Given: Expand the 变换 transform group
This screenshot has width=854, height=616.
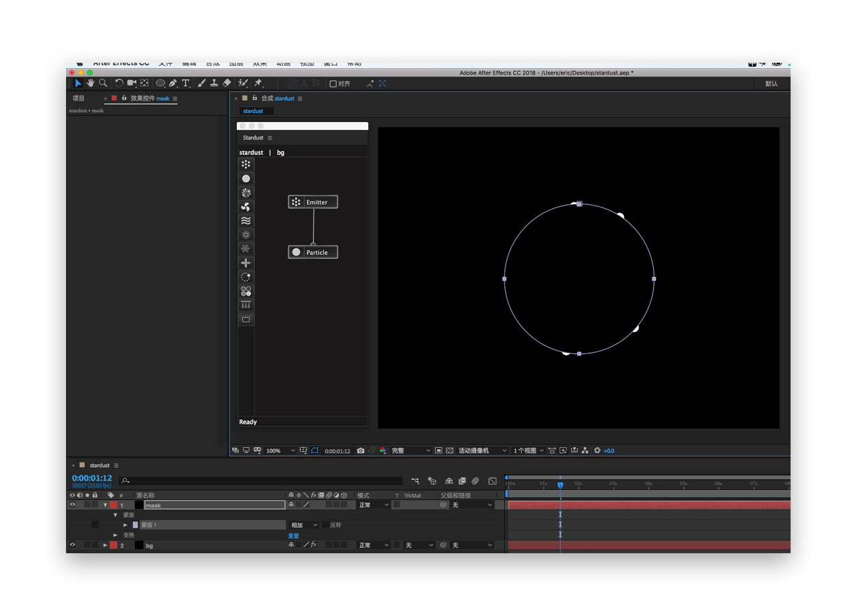Looking at the screenshot, I should pos(115,535).
